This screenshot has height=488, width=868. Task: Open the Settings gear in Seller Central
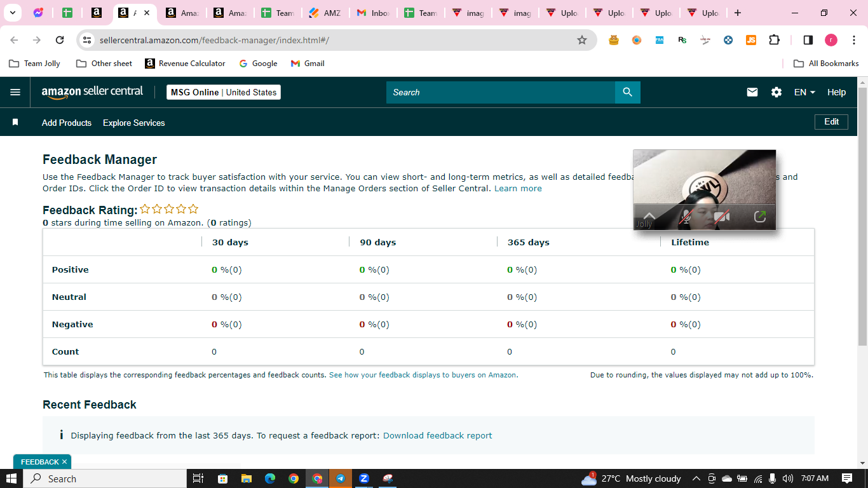[x=776, y=92]
